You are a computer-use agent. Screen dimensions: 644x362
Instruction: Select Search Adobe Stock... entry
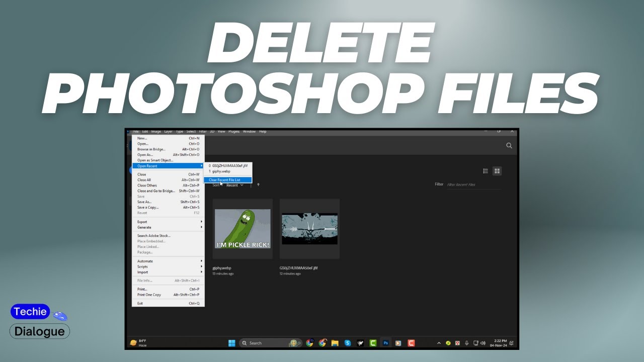(168, 236)
